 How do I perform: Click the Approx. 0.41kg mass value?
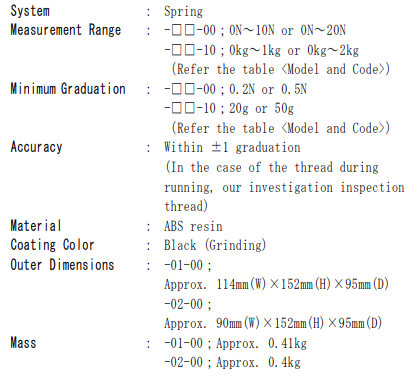pyautogui.click(x=261, y=343)
